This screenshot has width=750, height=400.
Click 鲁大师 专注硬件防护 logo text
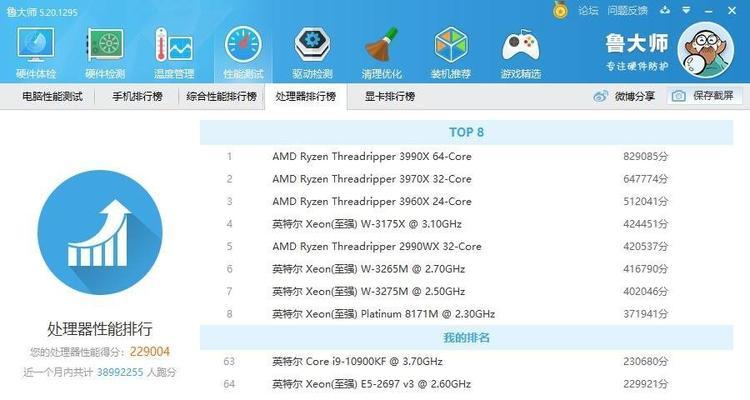(x=637, y=52)
